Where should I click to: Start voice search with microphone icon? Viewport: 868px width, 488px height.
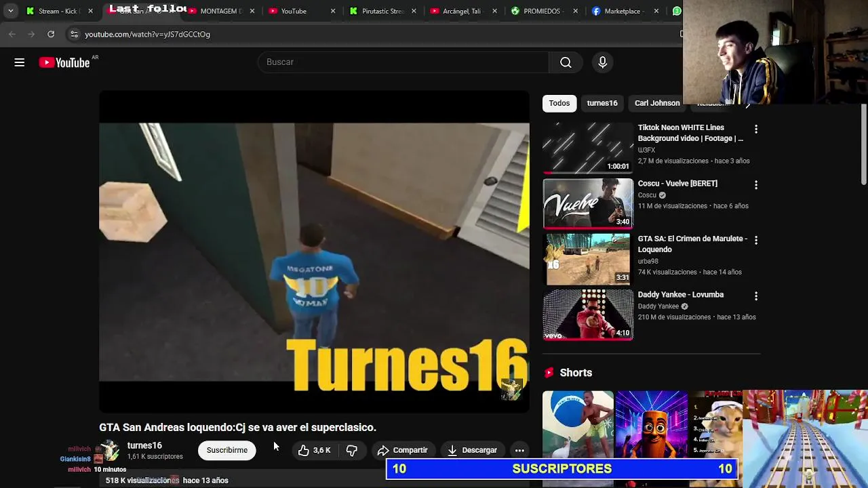coord(602,62)
